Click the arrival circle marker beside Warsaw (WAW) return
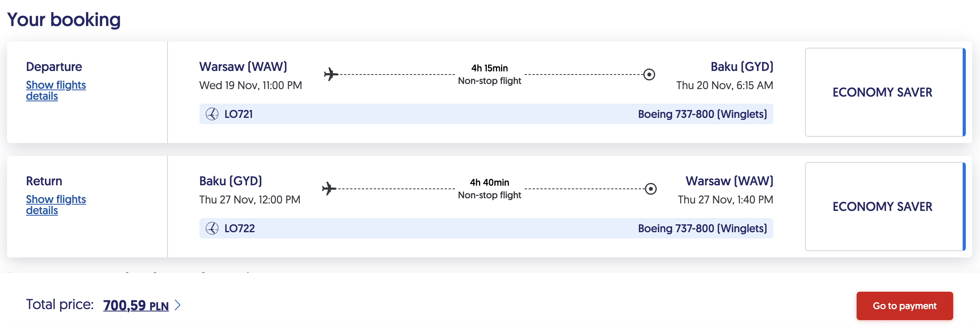 tap(650, 188)
